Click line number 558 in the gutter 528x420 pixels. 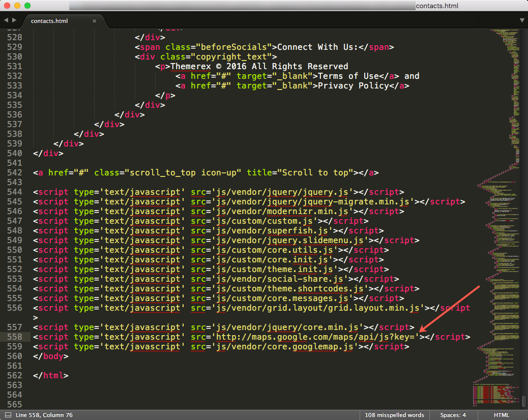pyautogui.click(x=14, y=337)
